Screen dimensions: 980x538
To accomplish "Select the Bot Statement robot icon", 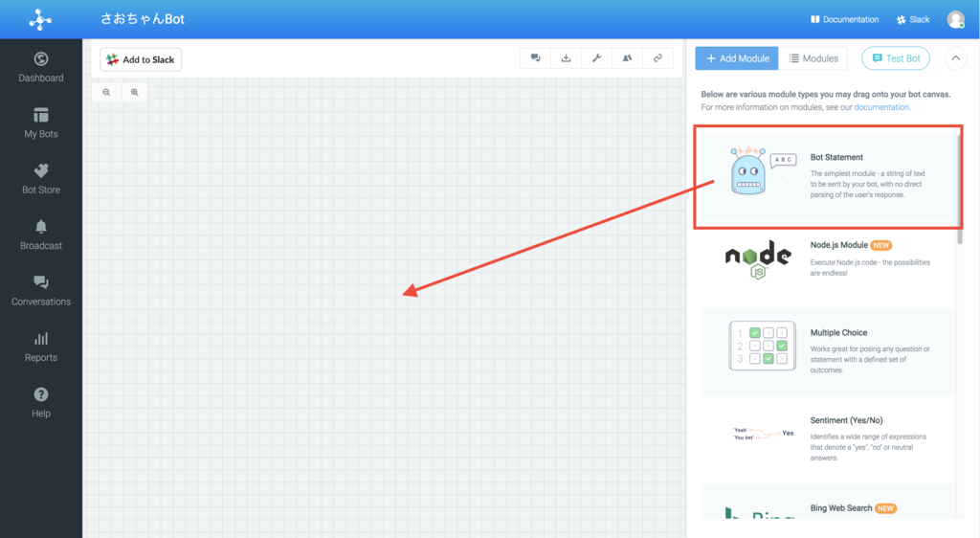I will [x=747, y=170].
